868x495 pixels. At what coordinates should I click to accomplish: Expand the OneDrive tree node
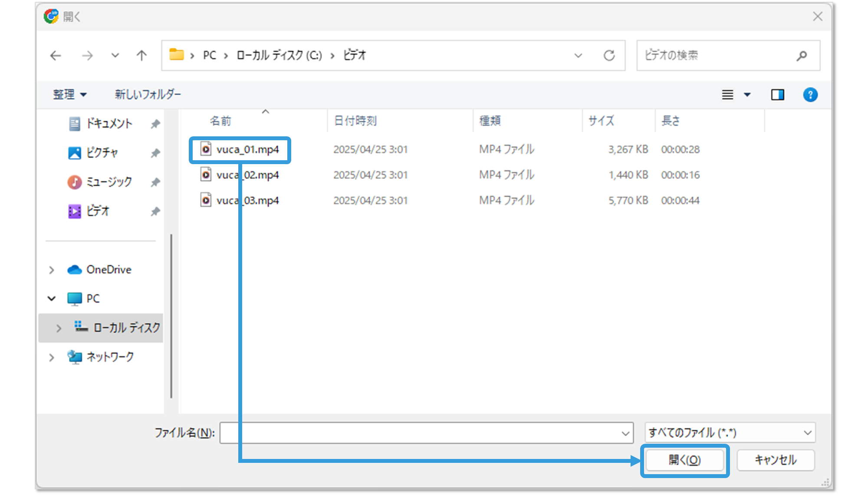(x=52, y=270)
